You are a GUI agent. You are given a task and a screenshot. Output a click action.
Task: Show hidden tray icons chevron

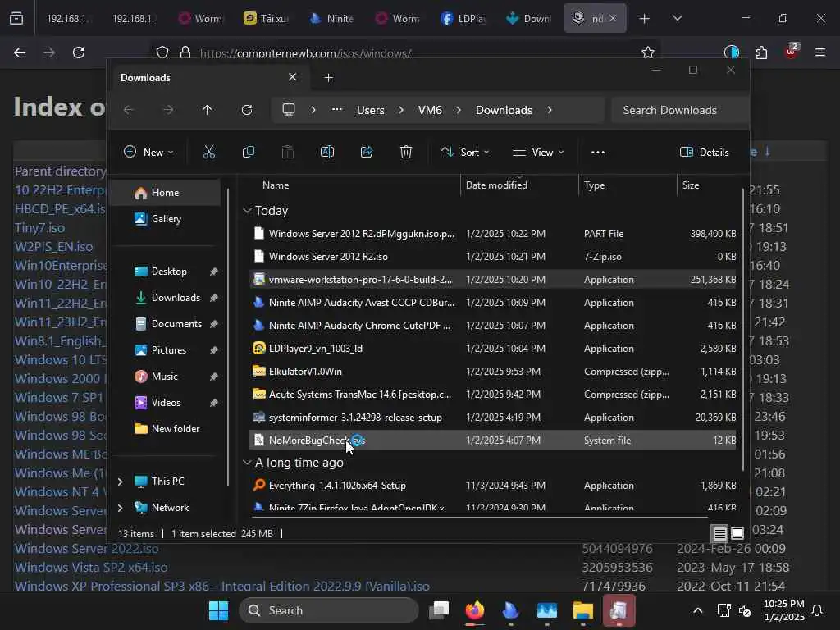coord(697,610)
